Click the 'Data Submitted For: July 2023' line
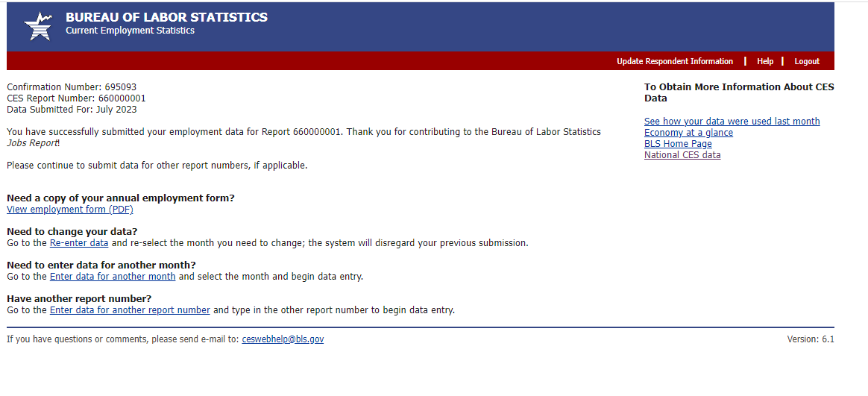This screenshot has height=396, width=868. click(x=72, y=110)
